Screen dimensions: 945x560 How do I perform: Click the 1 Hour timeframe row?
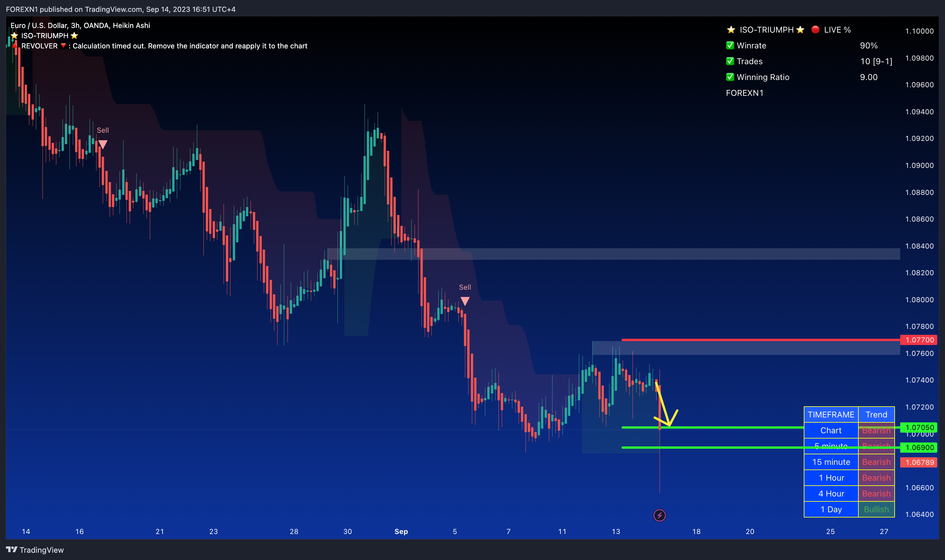(849, 478)
